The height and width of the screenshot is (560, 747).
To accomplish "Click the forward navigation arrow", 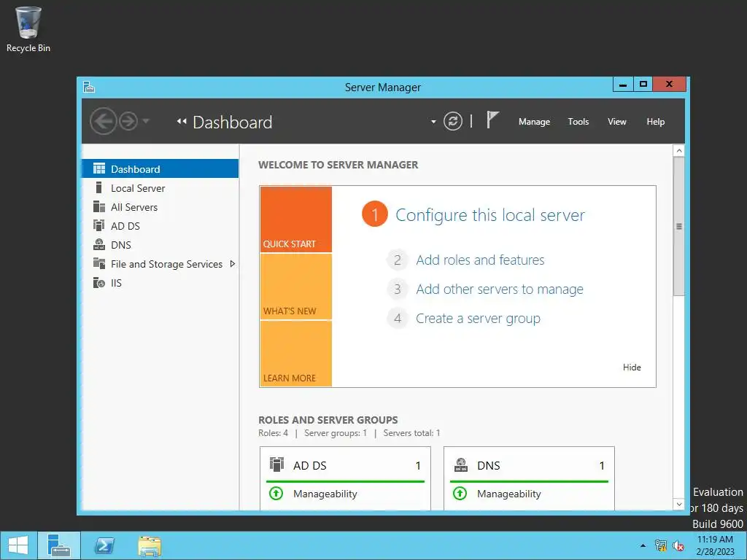I will click(x=128, y=122).
